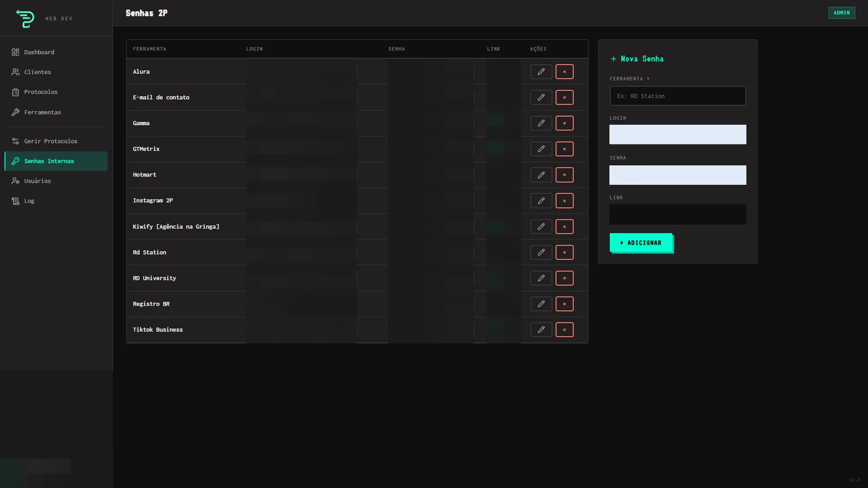This screenshot has height=488, width=868.
Task: Select Senhas Internas menu item
Action: [56, 161]
